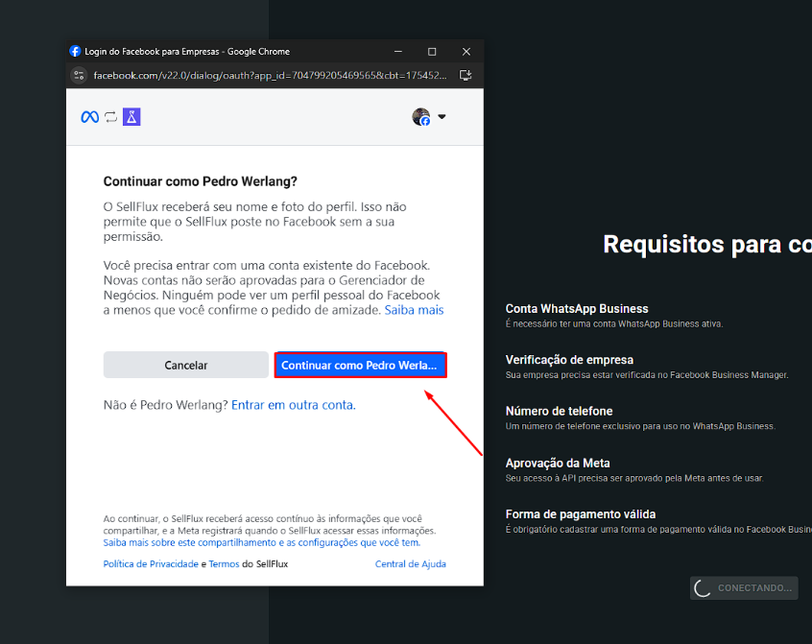
Task: Click 'Requisitos para co' page title
Action: click(x=707, y=245)
